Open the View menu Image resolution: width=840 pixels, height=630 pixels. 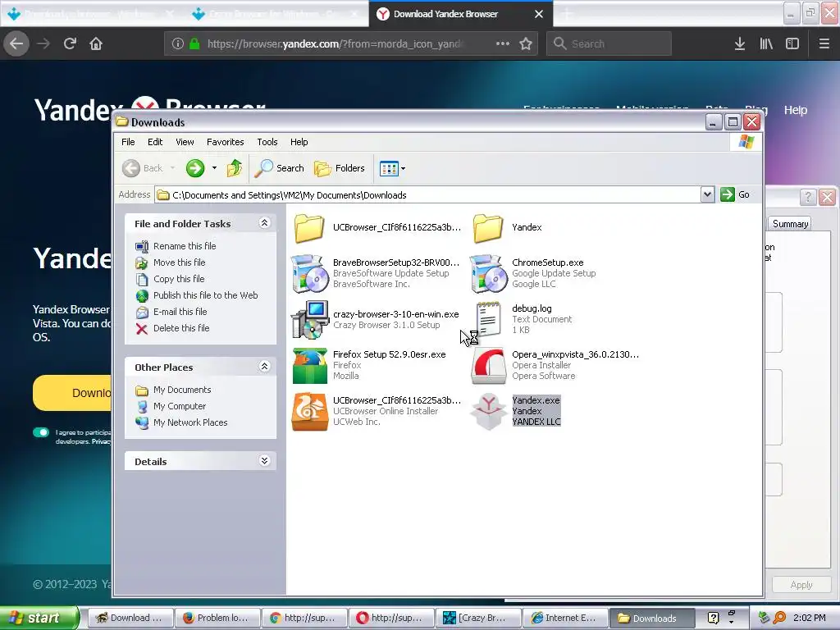[185, 142]
